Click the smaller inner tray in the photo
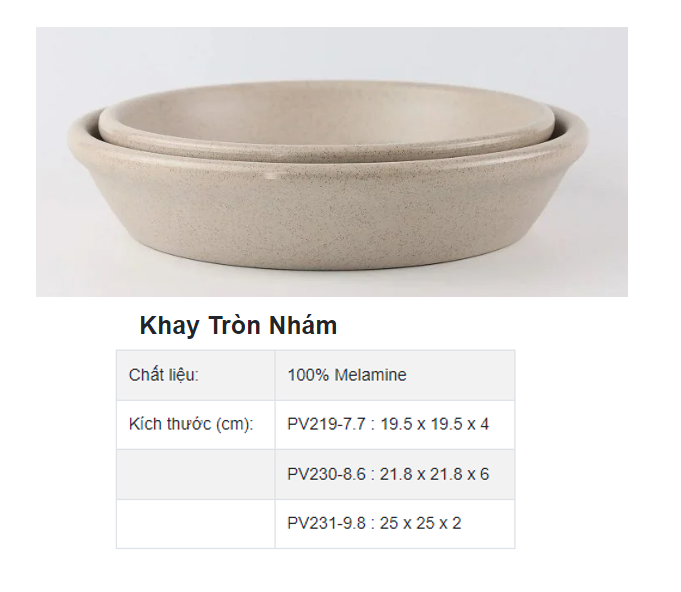Image resolution: width=681 pixels, height=592 pixels. pos(327,119)
